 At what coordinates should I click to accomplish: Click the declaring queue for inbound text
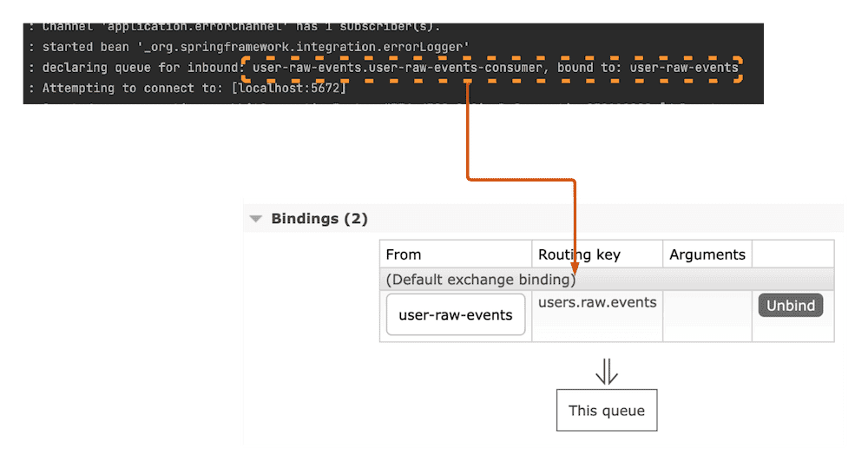pyautogui.click(x=140, y=68)
